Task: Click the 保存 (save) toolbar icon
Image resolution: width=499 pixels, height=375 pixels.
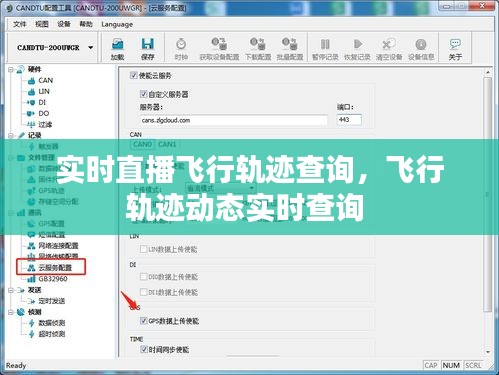Action: pyautogui.click(x=147, y=49)
